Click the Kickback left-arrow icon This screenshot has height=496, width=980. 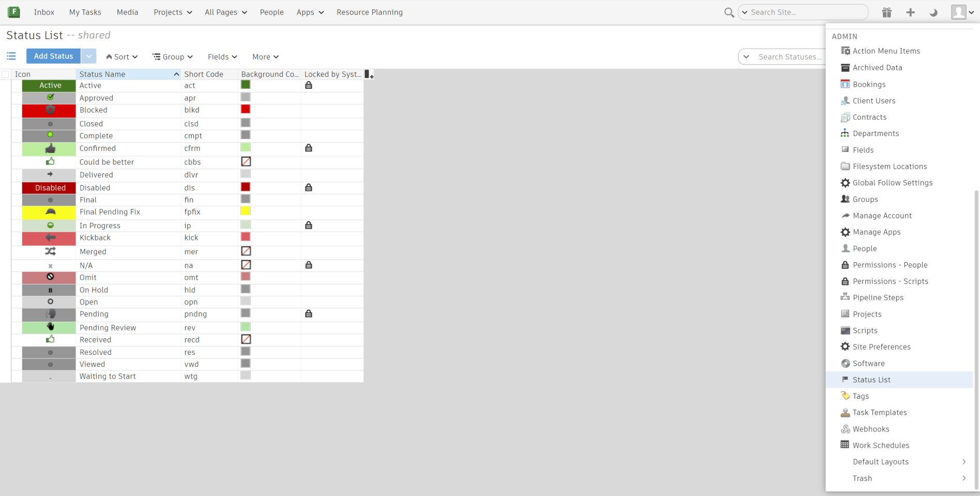click(50, 237)
